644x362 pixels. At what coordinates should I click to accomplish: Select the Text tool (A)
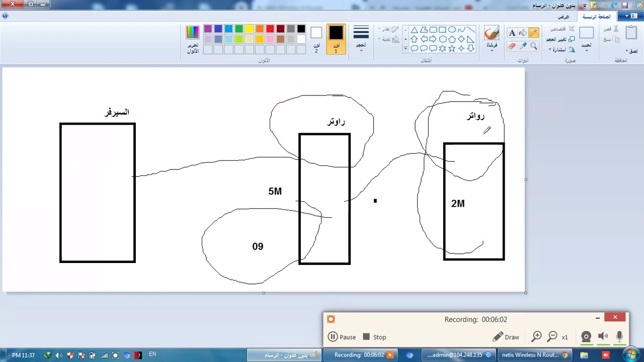(x=512, y=33)
